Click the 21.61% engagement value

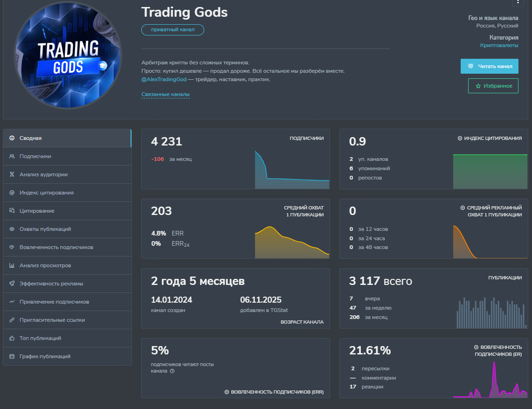[x=370, y=351]
